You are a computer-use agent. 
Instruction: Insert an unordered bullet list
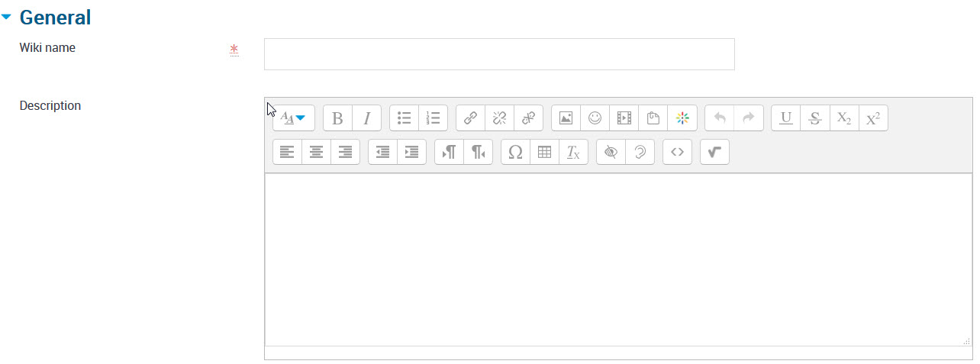coord(405,118)
